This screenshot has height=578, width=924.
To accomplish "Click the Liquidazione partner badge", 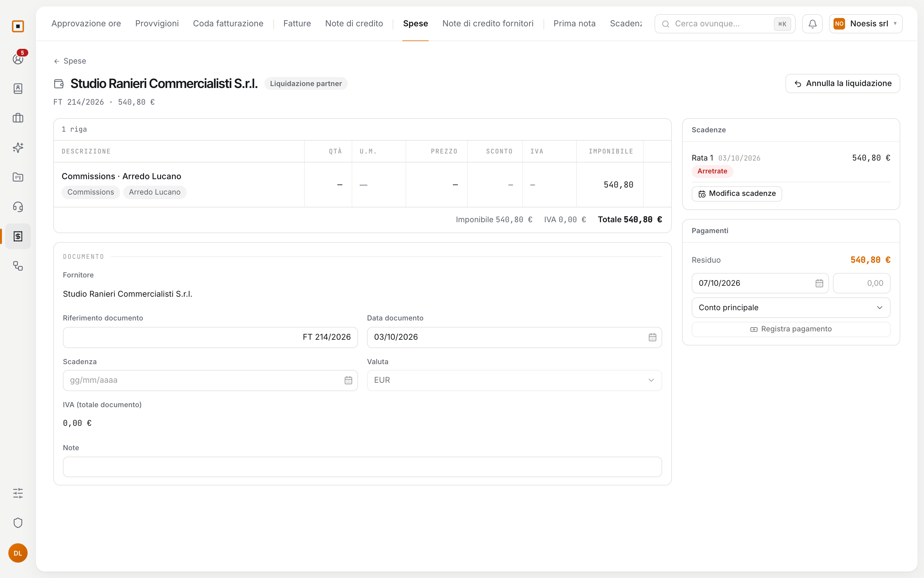I will (306, 84).
